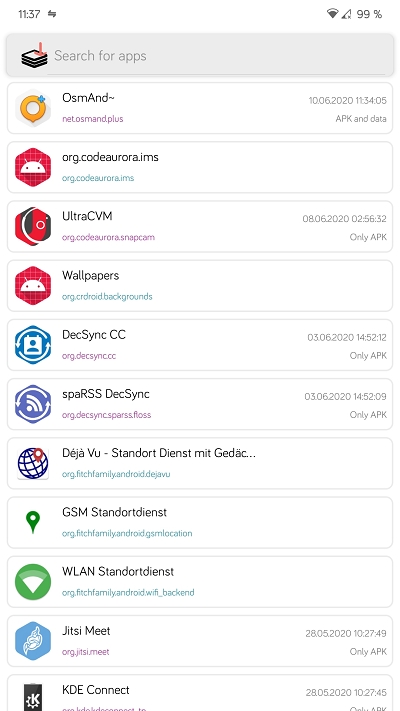Click the Search for apps field
The width and height of the screenshot is (400, 711).
200,55
